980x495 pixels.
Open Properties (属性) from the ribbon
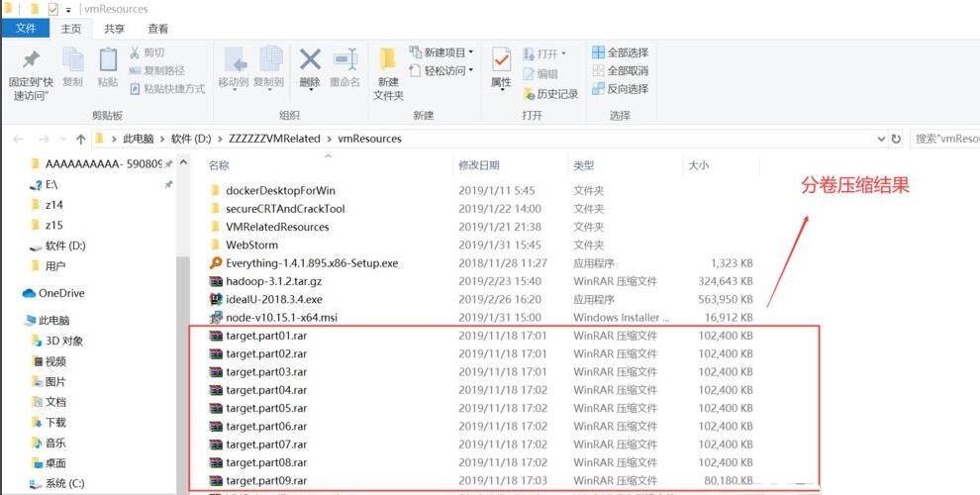pyautogui.click(x=501, y=61)
